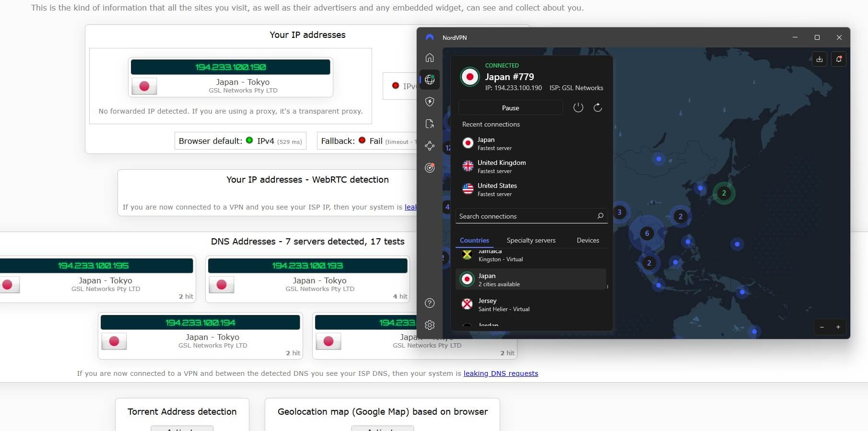This screenshot has width=868, height=431.
Task: Click Japan flag beside the Japan - Tokyo label under 194.233.100.190
Action: point(144,86)
